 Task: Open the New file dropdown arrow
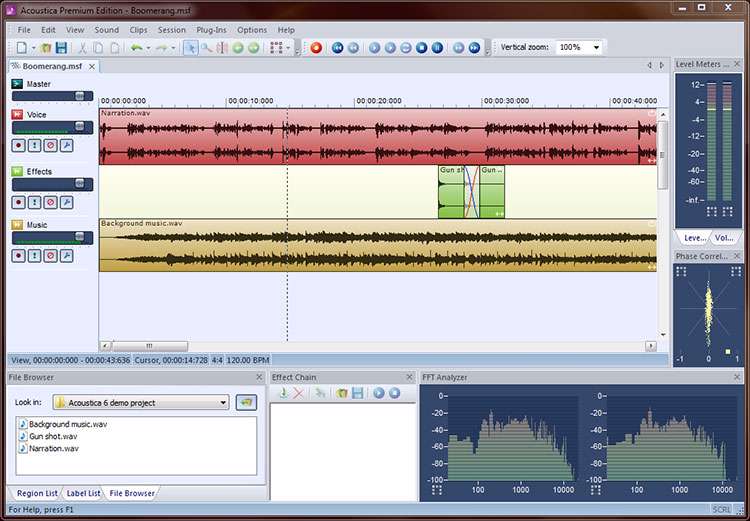point(33,47)
